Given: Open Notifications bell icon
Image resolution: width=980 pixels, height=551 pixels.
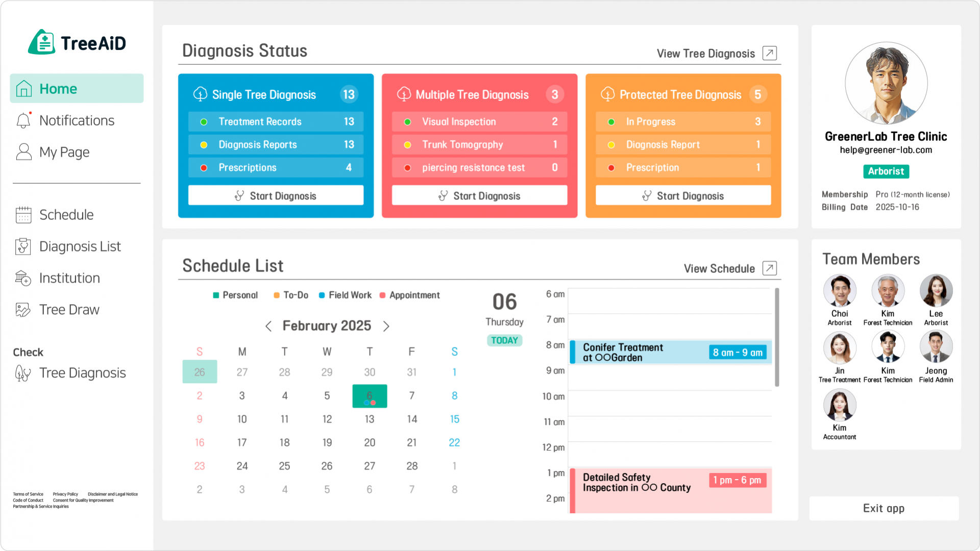Looking at the screenshot, I should (x=23, y=120).
